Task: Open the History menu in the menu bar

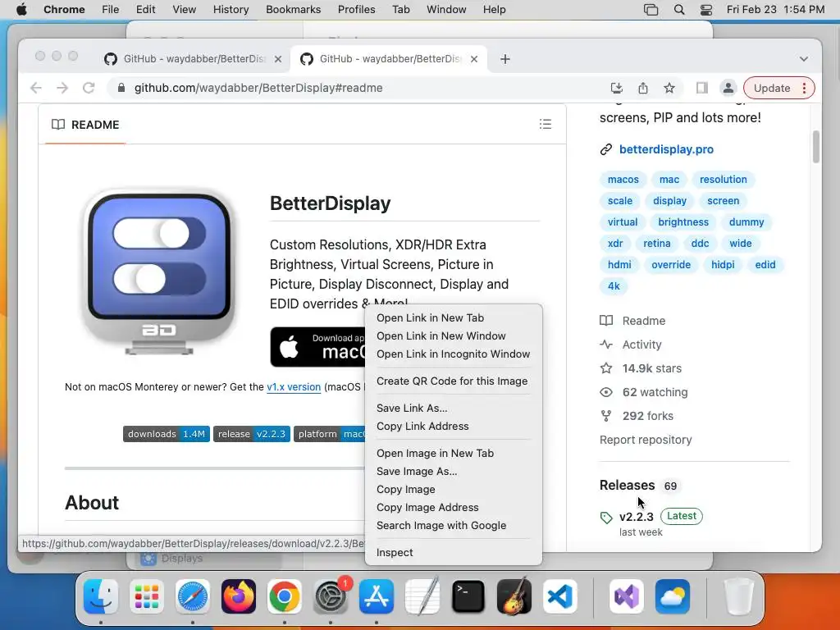Action: click(231, 10)
